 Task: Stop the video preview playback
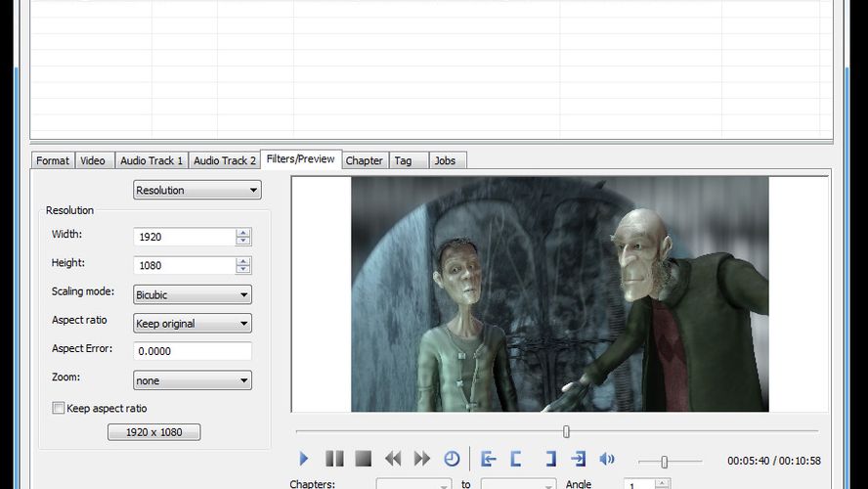363,459
